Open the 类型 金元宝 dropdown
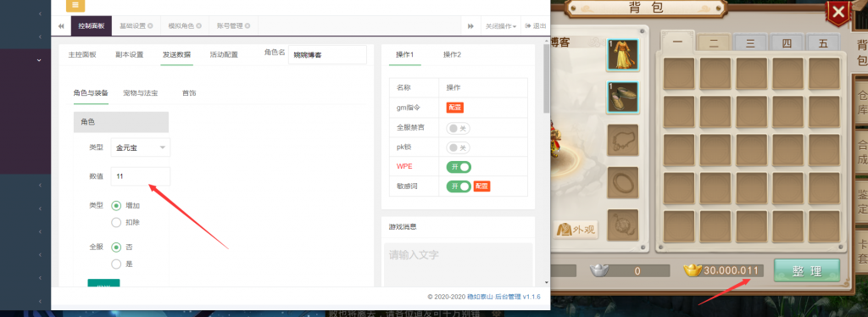The image size is (868, 317). (x=141, y=147)
